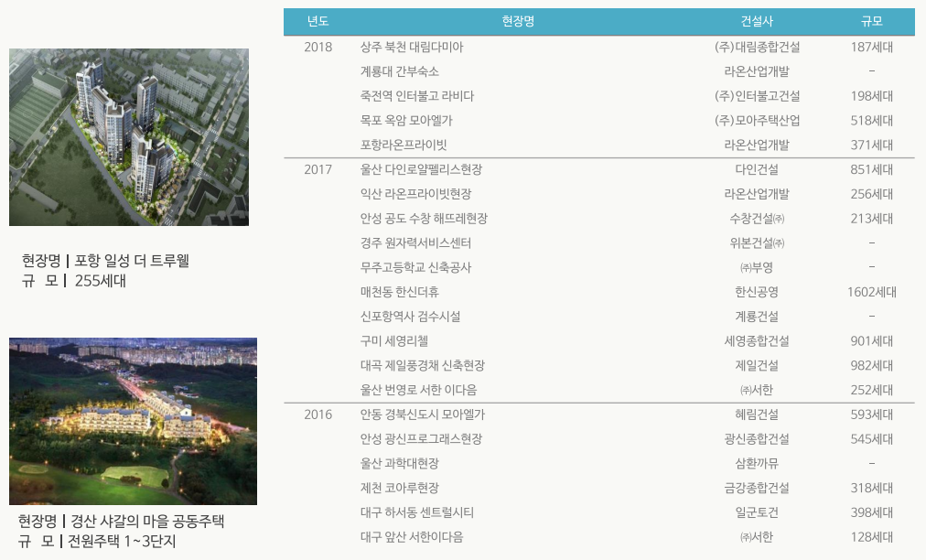The image size is (926, 560).
Task: Click 경주 원자력서비스센터 site name
Action: point(415,243)
